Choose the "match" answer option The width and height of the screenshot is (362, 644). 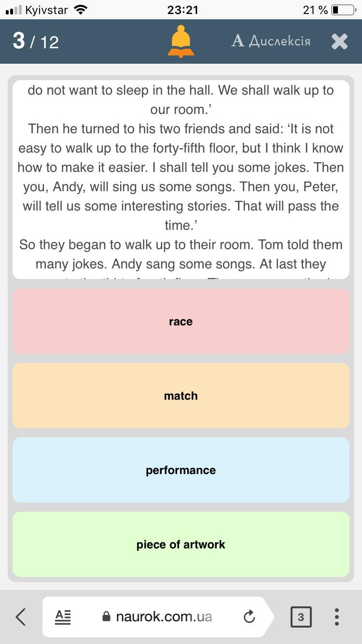(181, 396)
